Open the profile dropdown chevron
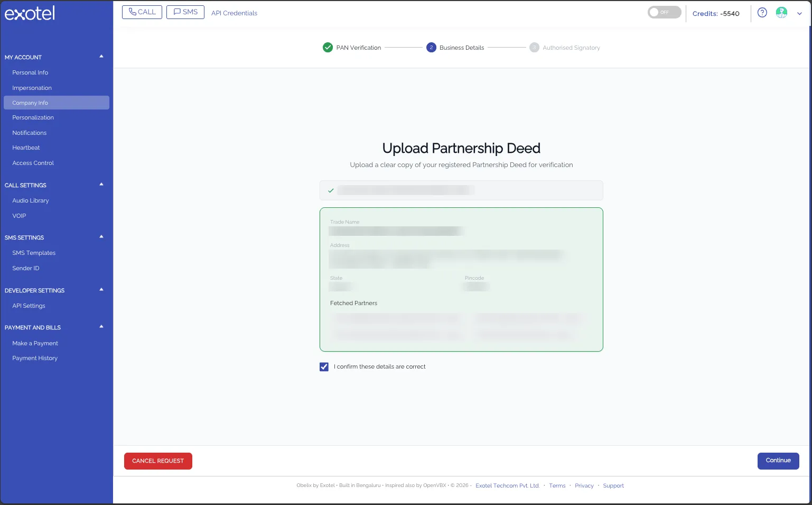This screenshot has width=812, height=505. click(799, 14)
